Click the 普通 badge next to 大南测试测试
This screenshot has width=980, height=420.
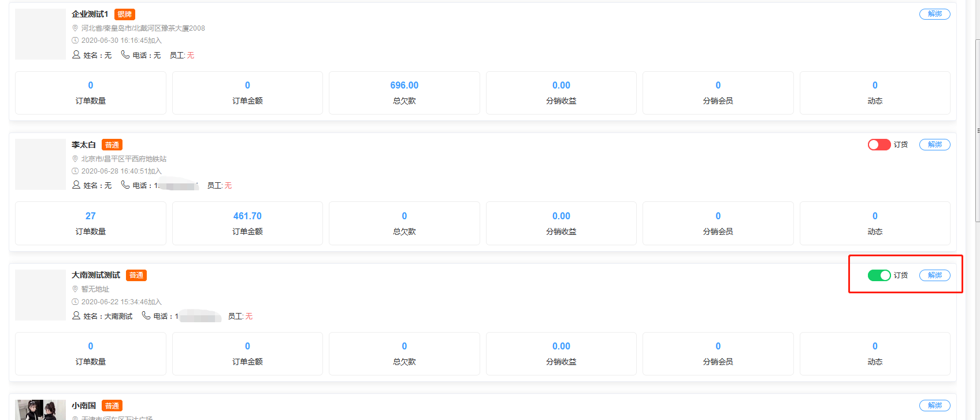coord(136,275)
